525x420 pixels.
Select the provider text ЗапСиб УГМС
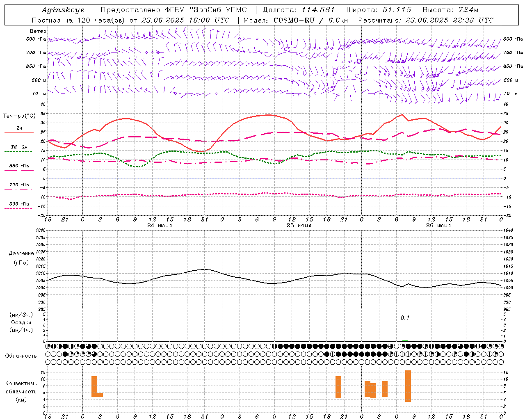click(221, 10)
